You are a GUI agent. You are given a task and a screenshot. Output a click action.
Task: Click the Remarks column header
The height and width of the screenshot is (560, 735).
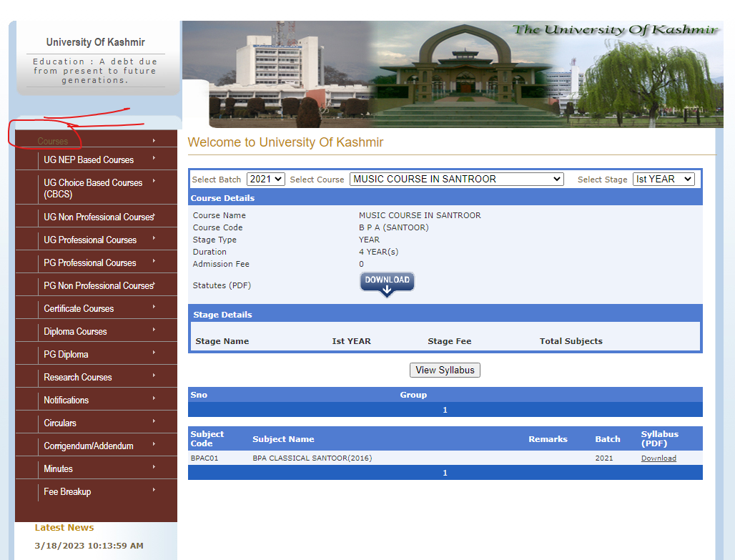tap(548, 439)
